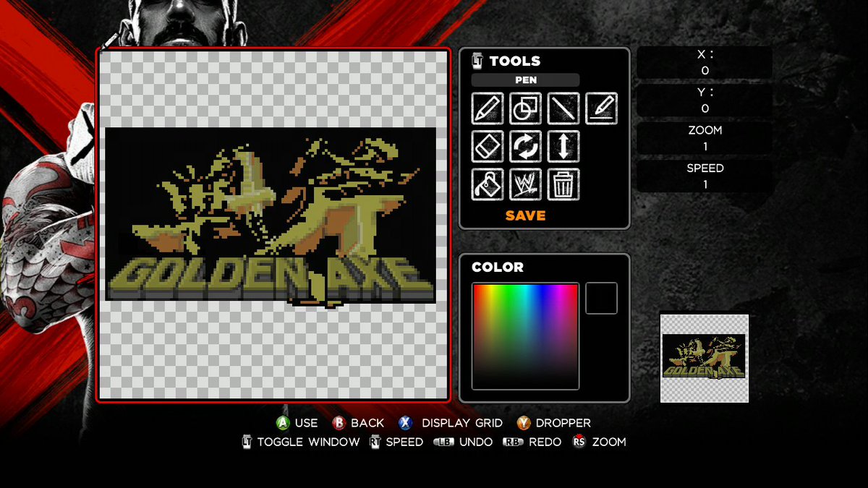Screen dimensions: 868x488
Task: Click the DISPLAY GRID label
Action: point(462,423)
